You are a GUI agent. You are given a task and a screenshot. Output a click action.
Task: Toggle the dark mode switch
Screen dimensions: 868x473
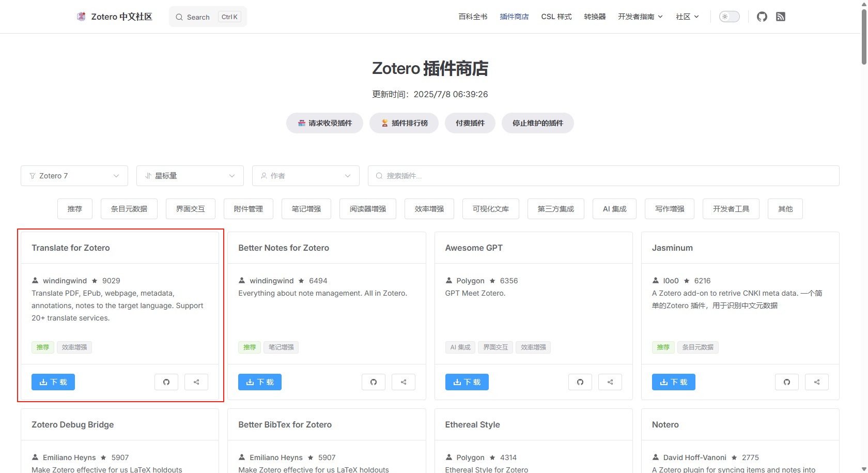tap(729, 16)
